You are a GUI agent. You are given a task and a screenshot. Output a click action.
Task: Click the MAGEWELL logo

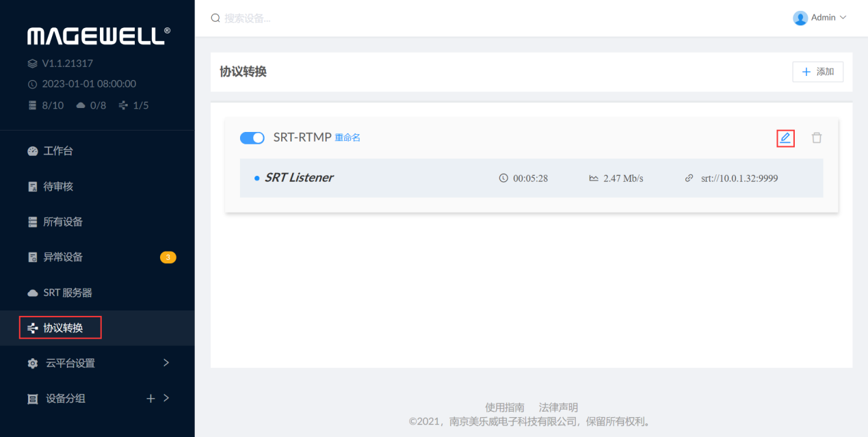pyautogui.click(x=98, y=36)
